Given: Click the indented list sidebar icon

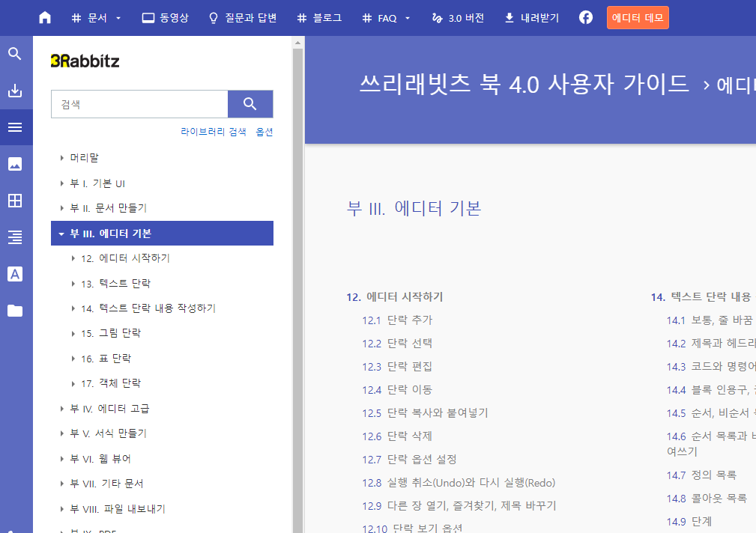Looking at the screenshot, I should 15,237.
